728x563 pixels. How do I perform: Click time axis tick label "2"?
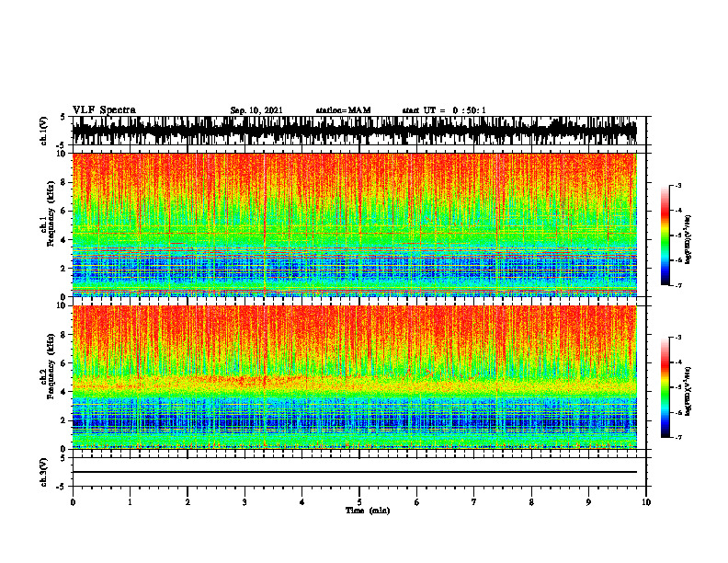click(x=188, y=502)
